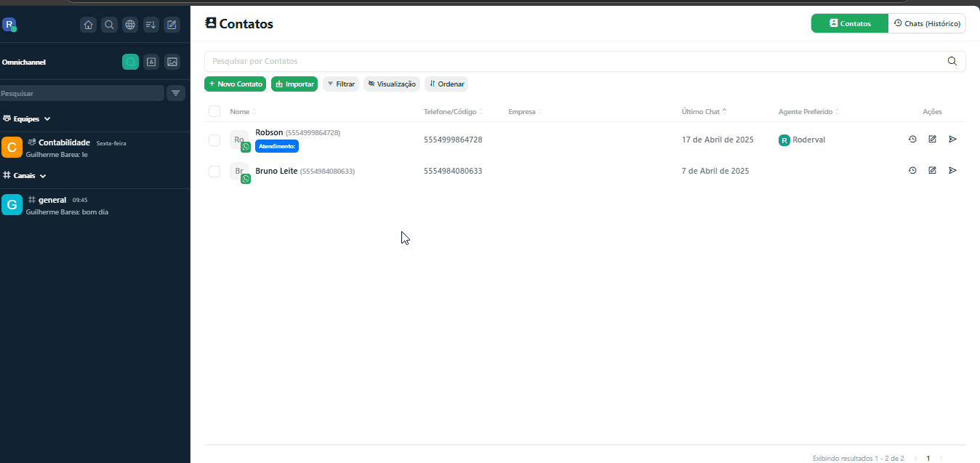
Task: Tick the checkbox for Bruno Leite
Action: pyautogui.click(x=214, y=171)
